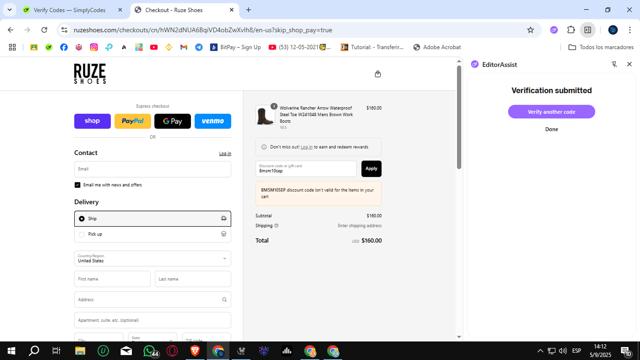Focus the Address input field

coord(153,300)
